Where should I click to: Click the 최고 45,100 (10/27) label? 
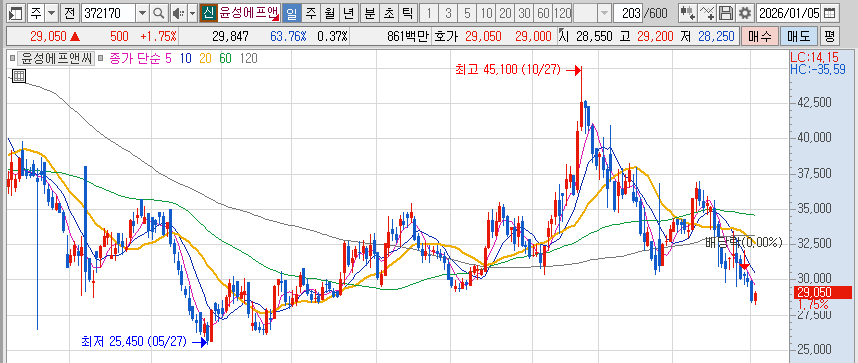(x=508, y=70)
